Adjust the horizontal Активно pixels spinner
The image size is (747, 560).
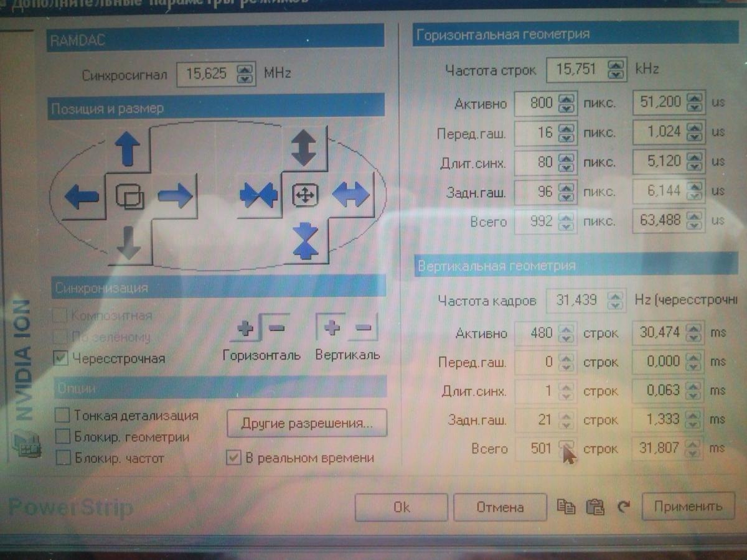tap(566, 103)
